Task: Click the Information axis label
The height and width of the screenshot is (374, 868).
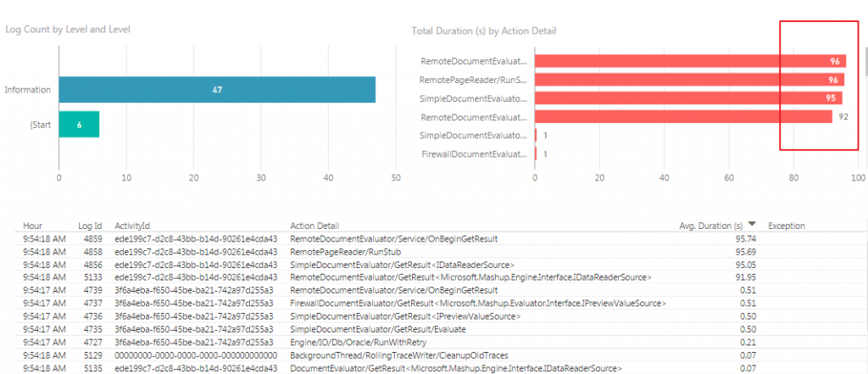Action: tap(28, 90)
